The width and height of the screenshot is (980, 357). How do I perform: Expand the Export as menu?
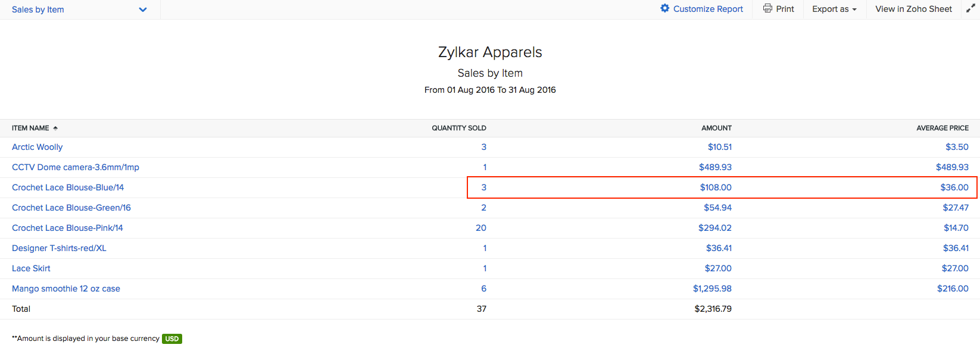click(x=834, y=9)
